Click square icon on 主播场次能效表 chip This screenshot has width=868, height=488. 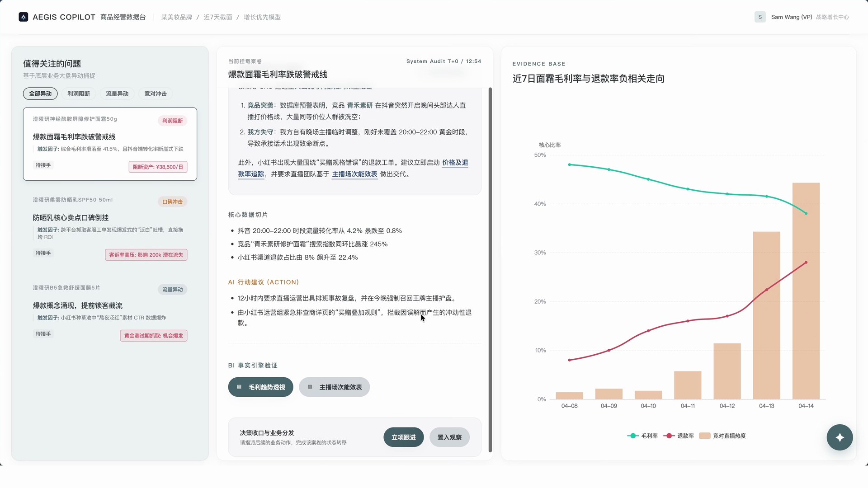[x=310, y=387]
